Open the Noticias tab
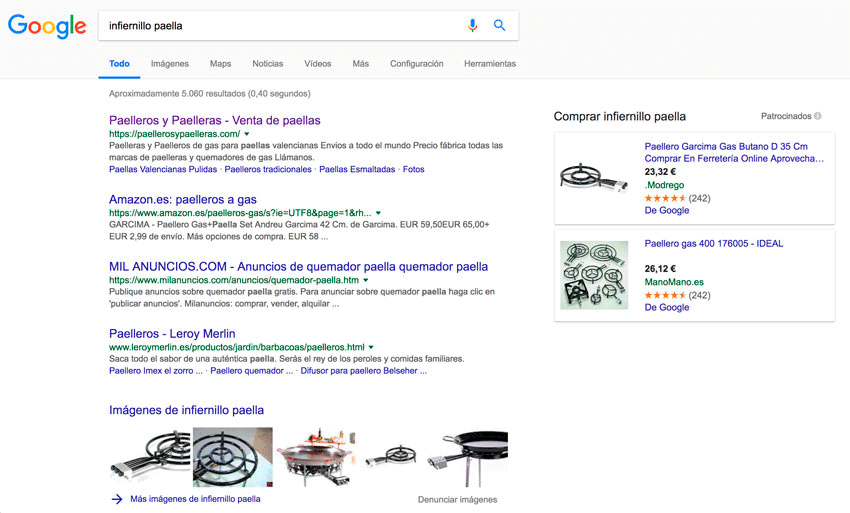850x513 pixels. [x=267, y=63]
